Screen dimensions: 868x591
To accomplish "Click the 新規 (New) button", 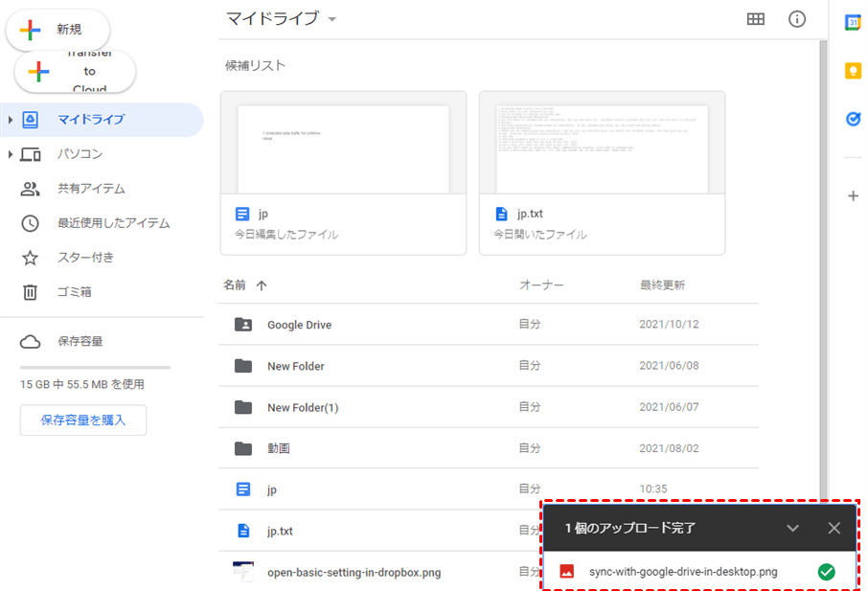I will point(57,30).
